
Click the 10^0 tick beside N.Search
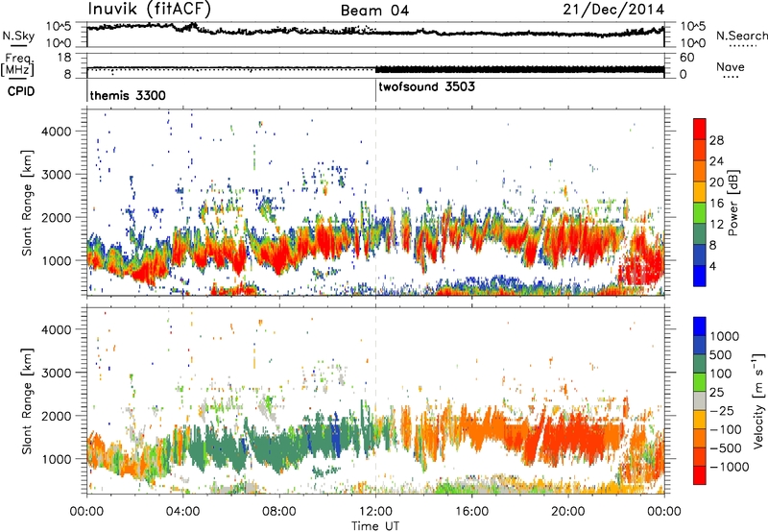(x=693, y=43)
